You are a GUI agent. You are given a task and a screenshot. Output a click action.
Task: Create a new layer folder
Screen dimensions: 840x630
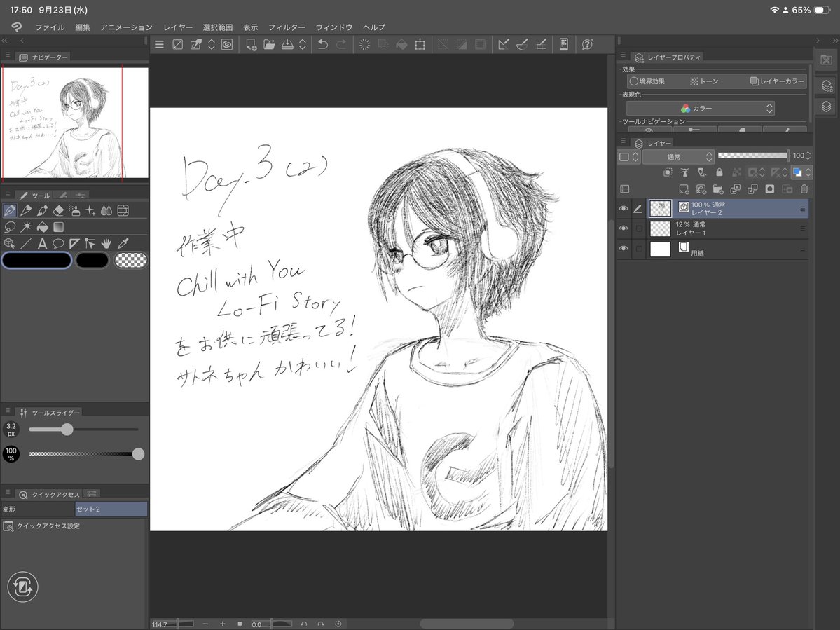click(x=718, y=189)
